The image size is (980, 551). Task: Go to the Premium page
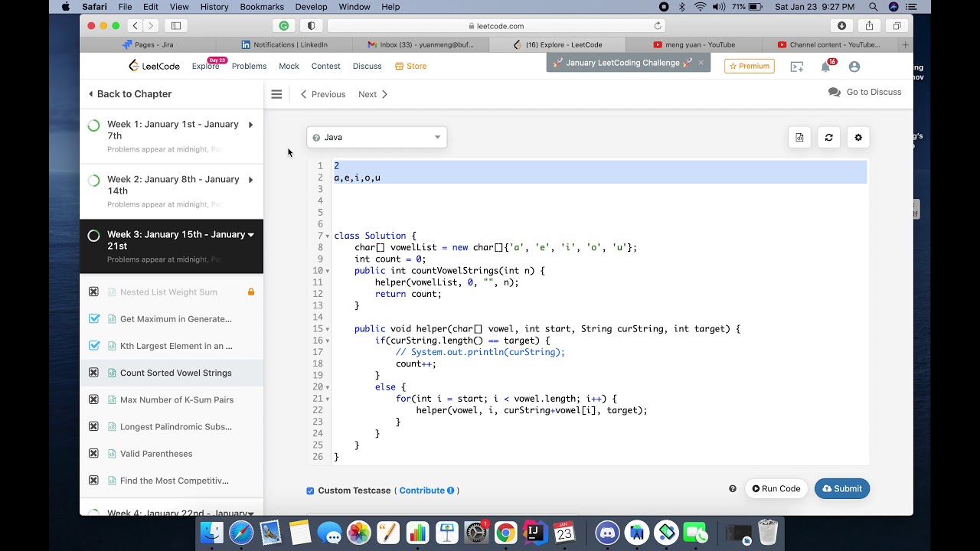click(750, 67)
